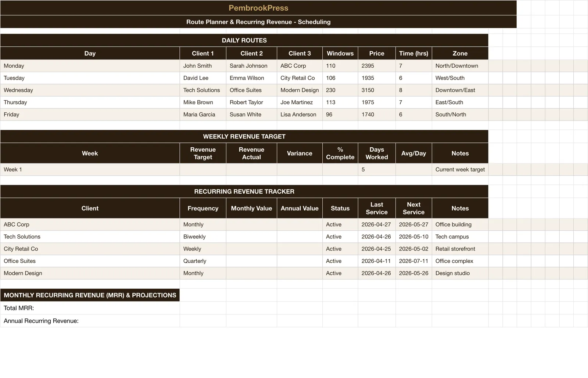Click the Revenue Target column header
This screenshot has height=378, width=588.
(x=203, y=153)
